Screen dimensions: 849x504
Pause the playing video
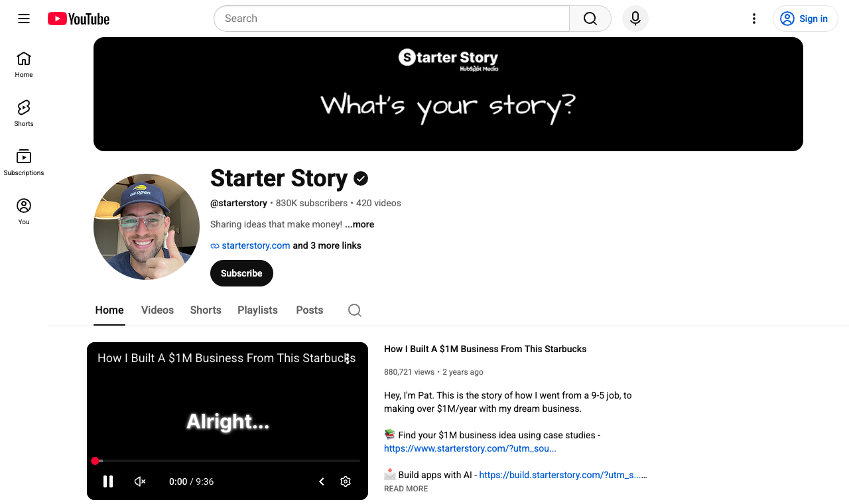tap(108, 481)
